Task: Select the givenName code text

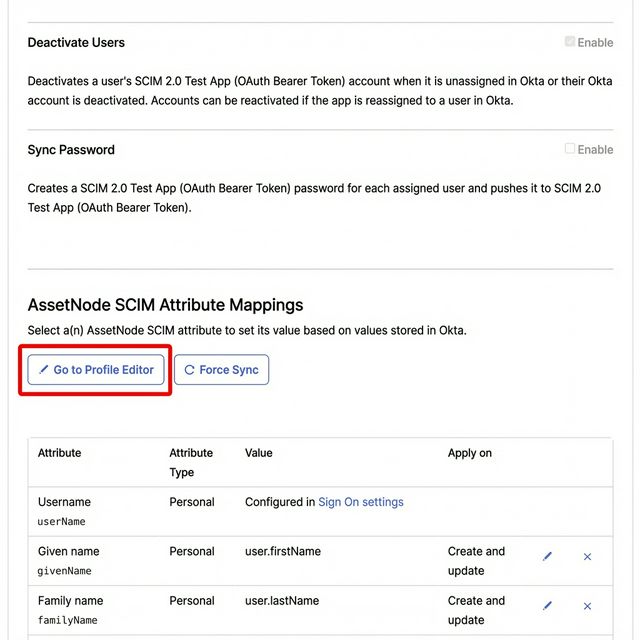Action: coord(64,571)
